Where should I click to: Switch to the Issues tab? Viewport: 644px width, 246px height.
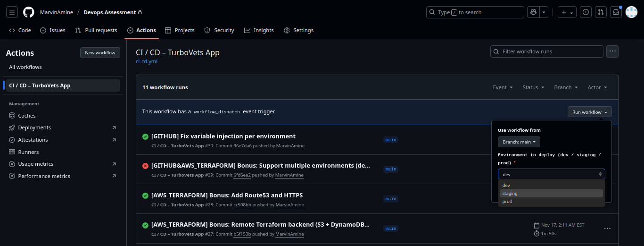53,30
